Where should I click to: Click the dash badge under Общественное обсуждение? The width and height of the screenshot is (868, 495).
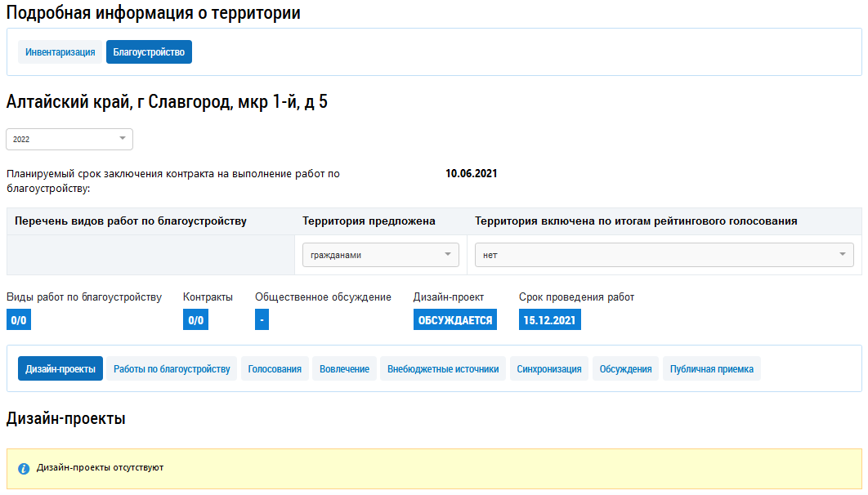point(262,320)
